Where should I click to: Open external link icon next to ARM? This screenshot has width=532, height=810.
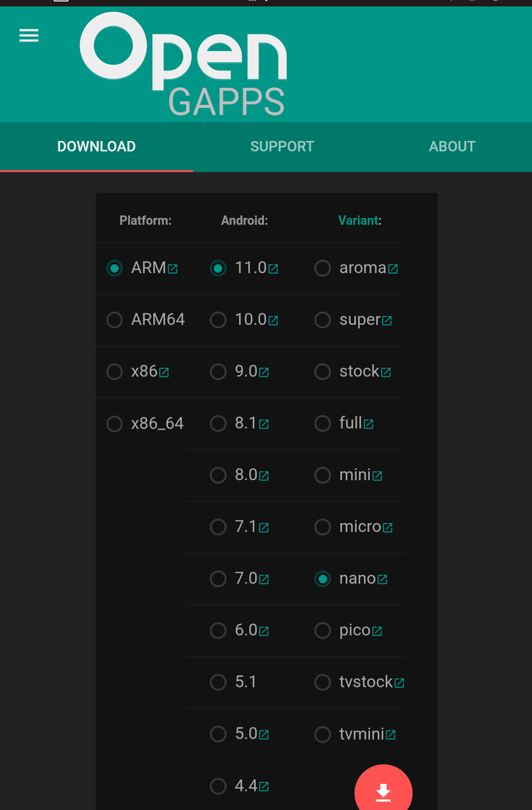coord(173,269)
